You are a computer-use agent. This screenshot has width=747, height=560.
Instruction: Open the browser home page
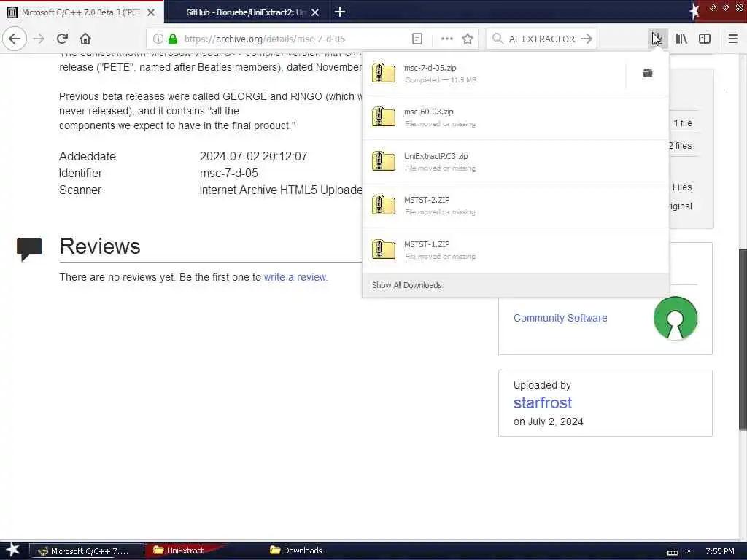[x=85, y=39]
